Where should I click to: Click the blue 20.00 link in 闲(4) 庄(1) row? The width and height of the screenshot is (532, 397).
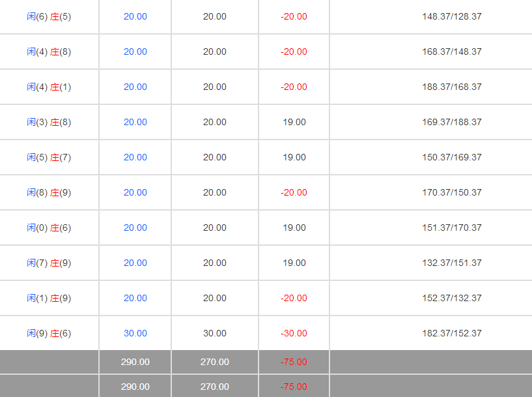135,87
